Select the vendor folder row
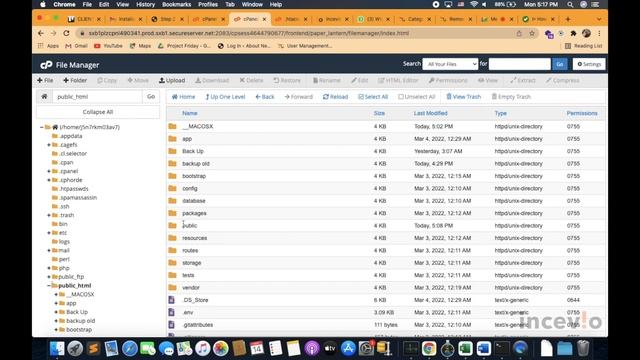The width and height of the screenshot is (640, 360). click(x=386, y=288)
